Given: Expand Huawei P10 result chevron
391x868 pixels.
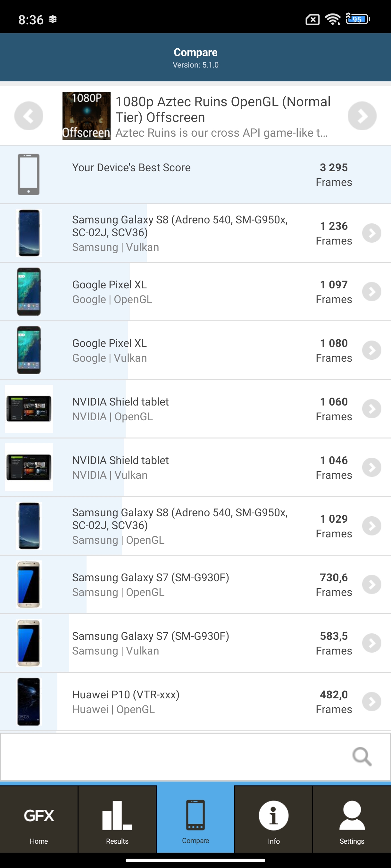Looking at the screenshot, I should click(x=371, y=702).
